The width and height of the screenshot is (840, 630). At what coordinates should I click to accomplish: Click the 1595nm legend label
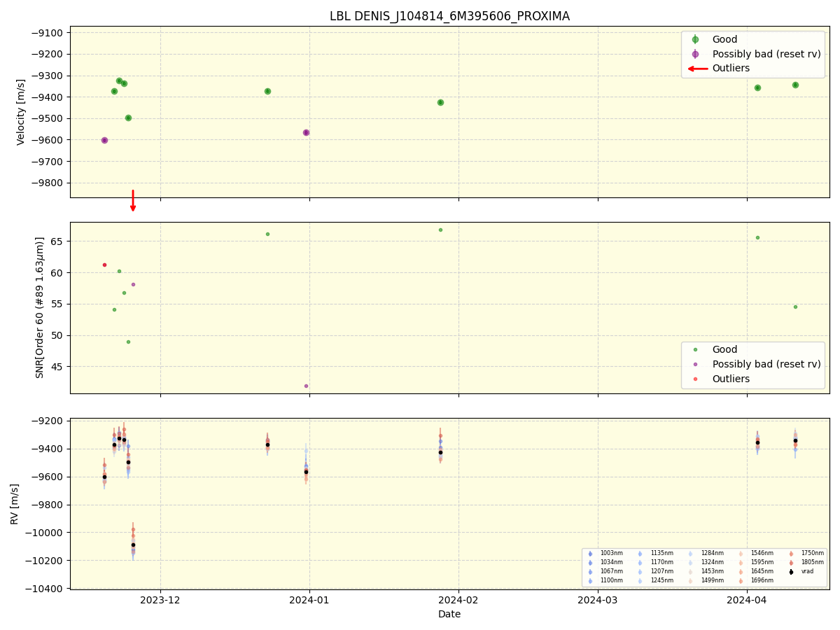coord(762,562)
